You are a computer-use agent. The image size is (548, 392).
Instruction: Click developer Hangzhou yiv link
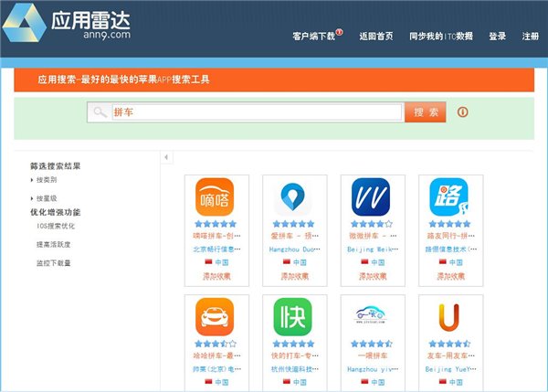[x=373, y=369]
